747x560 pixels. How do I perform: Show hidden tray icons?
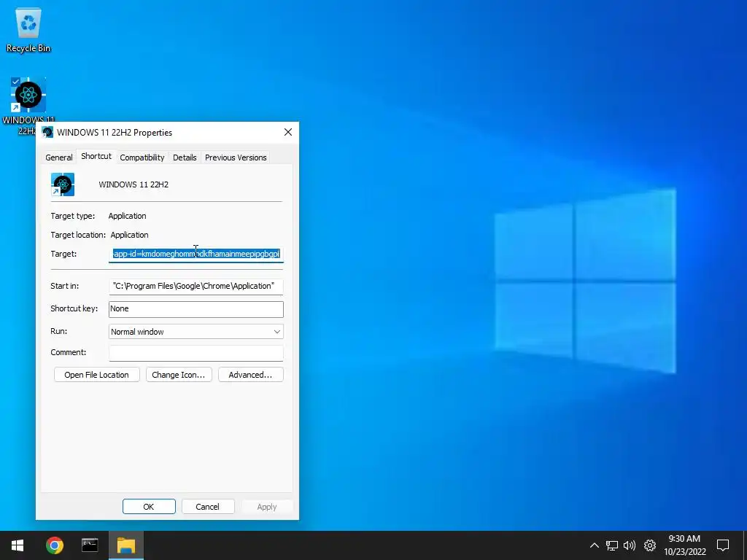(594, 545)
